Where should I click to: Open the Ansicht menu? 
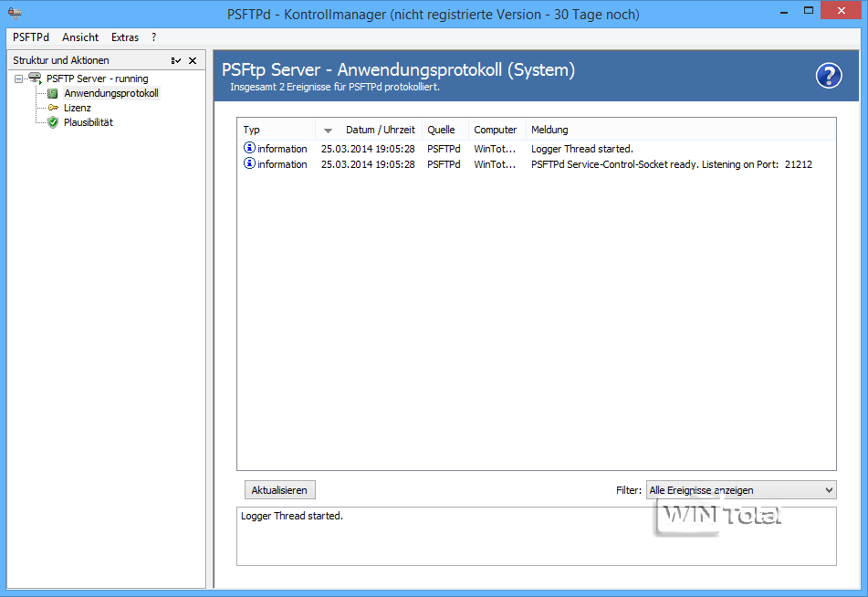80,37
